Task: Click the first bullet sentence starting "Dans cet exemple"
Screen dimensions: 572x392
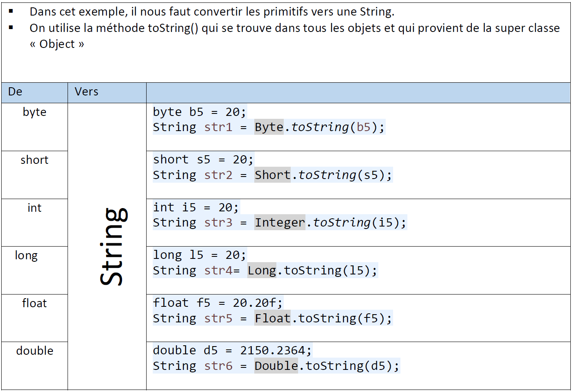Action: [212, 12]
